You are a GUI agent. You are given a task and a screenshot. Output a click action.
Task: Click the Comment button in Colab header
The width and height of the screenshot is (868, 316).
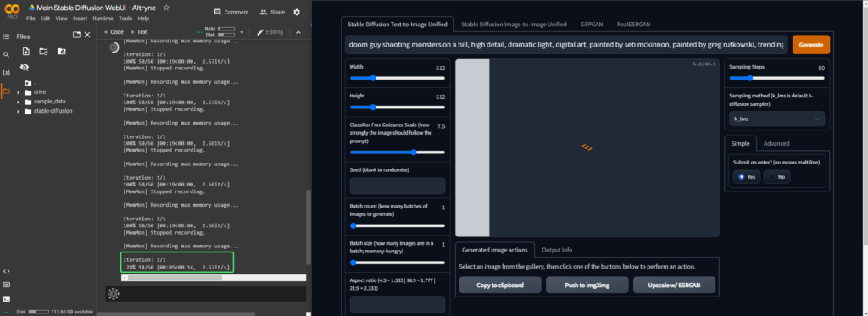pos(231,12)
